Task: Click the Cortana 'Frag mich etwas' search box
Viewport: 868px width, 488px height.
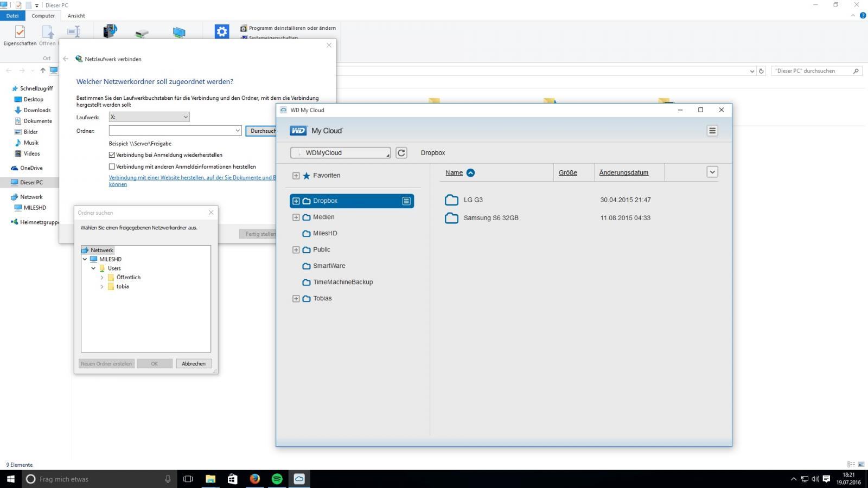Action: 98,479
